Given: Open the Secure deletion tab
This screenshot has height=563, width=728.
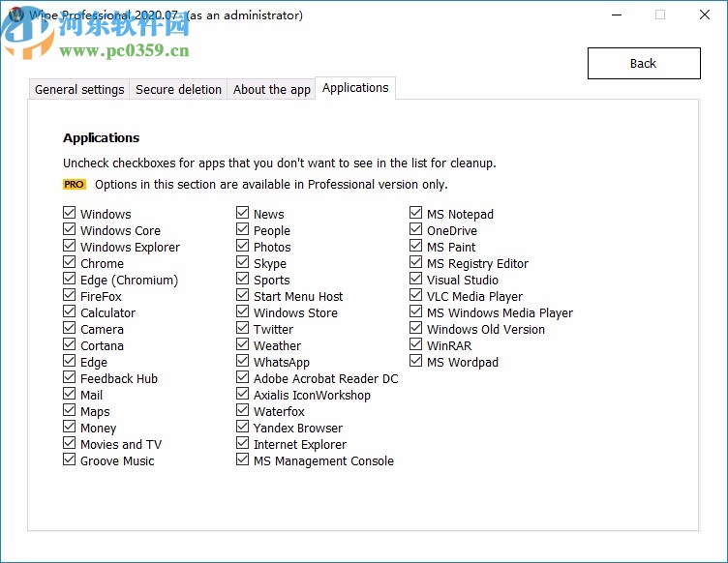Looking at the screenshot, I should click(178, 89).
